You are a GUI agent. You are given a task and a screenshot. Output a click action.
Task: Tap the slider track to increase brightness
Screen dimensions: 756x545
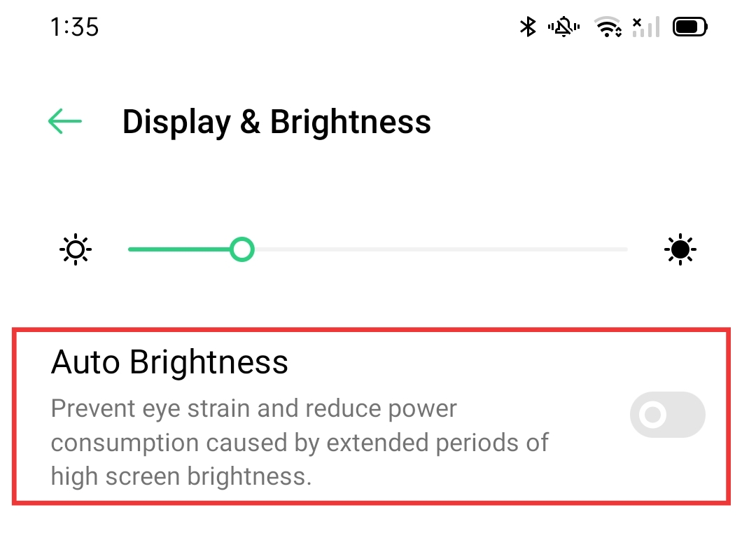434,249
